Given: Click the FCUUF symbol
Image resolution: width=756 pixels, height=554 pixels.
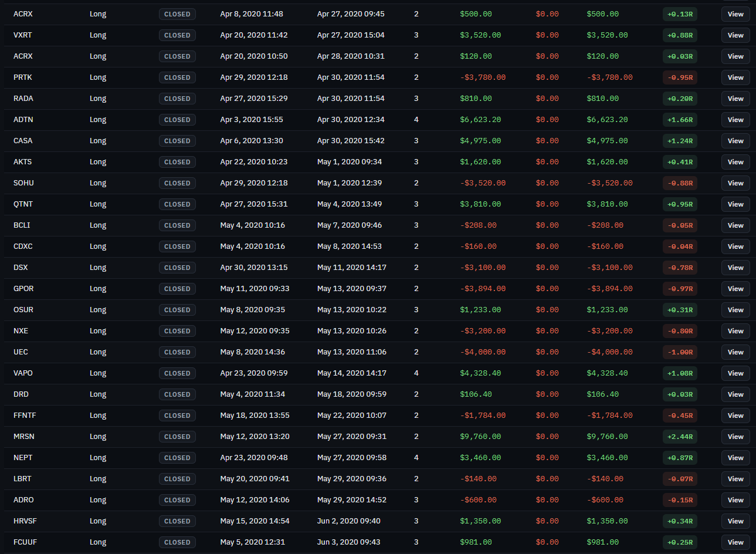Looking at the screenshot, I should coord(25,542).
